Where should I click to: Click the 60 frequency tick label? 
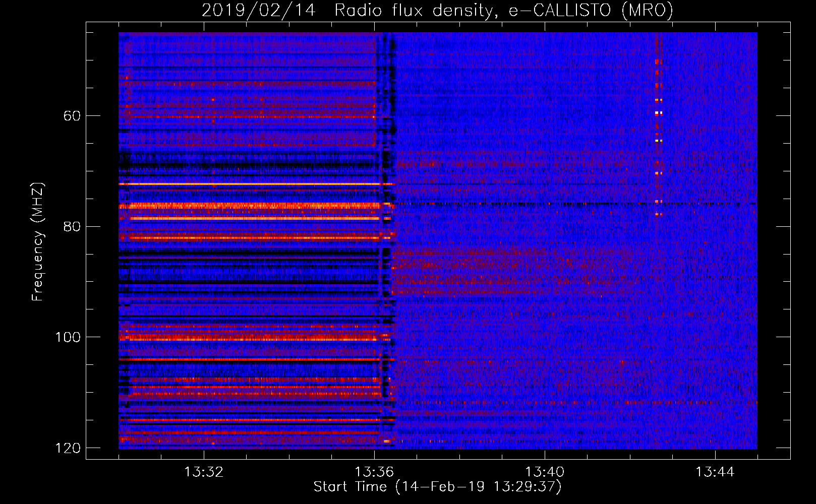tap(72, 116)
